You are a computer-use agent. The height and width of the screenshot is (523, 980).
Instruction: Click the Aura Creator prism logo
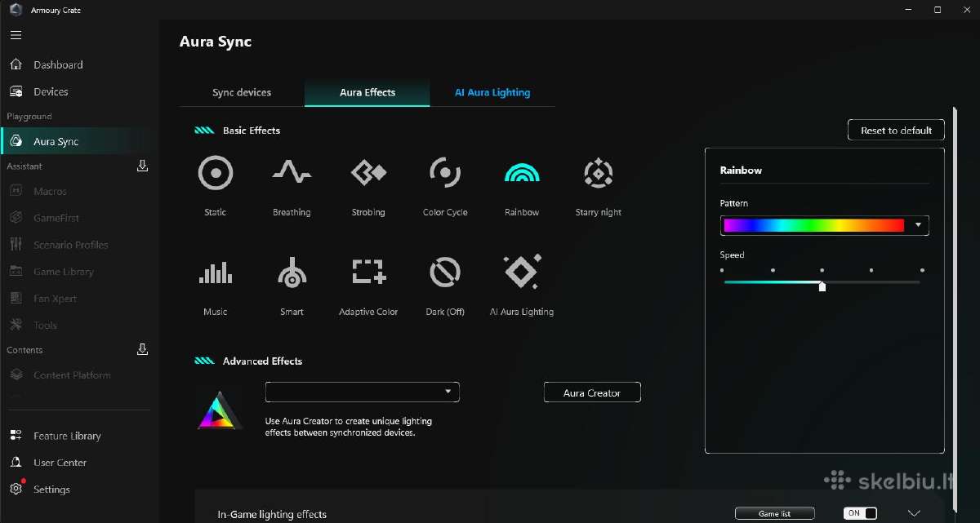coord(220,411)
